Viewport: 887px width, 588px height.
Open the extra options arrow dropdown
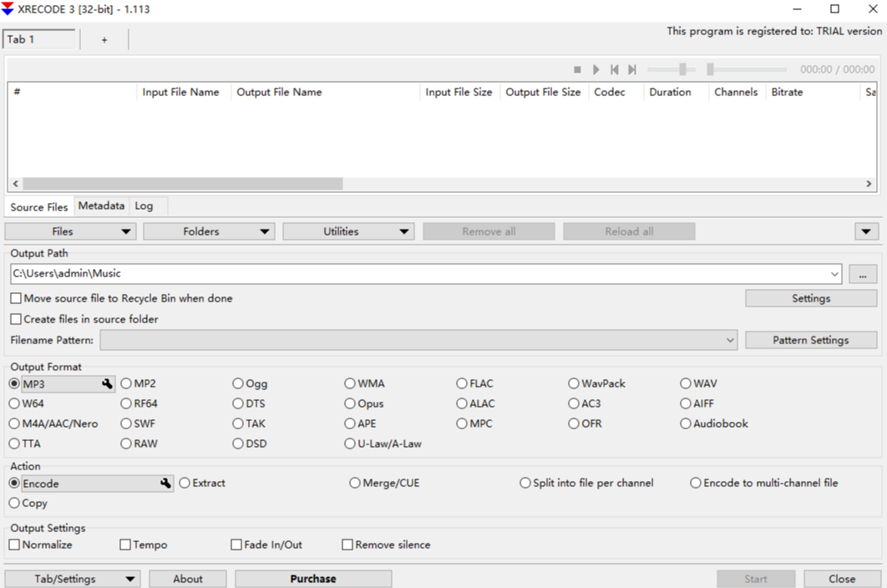866,231
